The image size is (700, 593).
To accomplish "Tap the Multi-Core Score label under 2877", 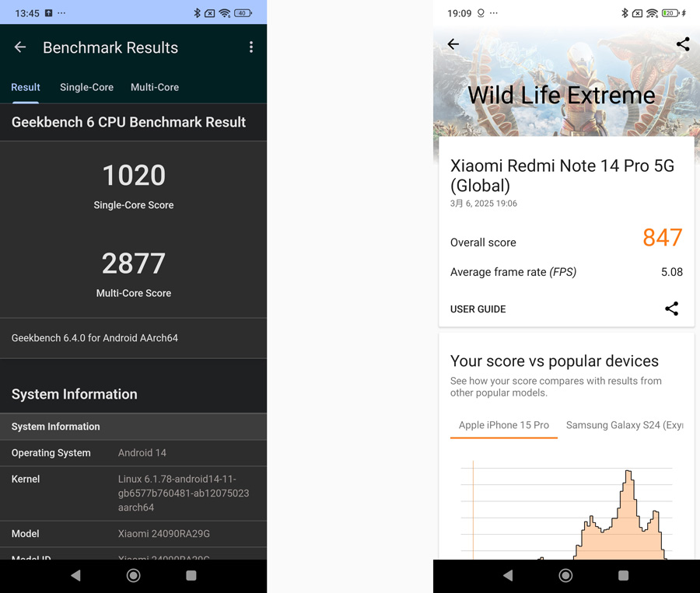I will [134, 293].
